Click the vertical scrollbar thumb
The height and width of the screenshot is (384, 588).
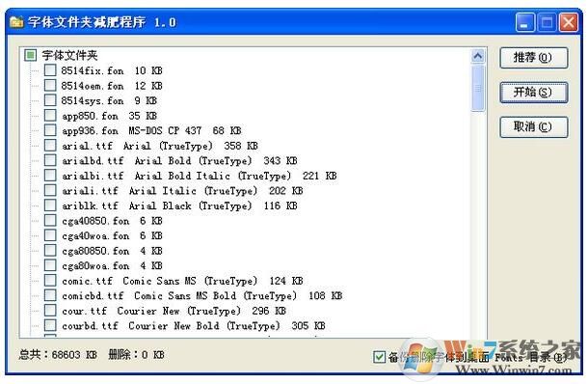[x=478, y=88]
